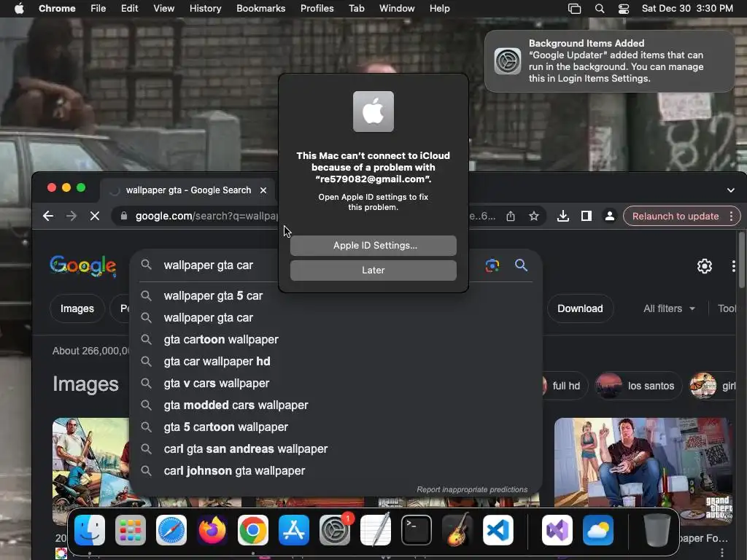Dismiss iCloud dialog with Later button
The image size is (747, 560).
pos(373,270)
